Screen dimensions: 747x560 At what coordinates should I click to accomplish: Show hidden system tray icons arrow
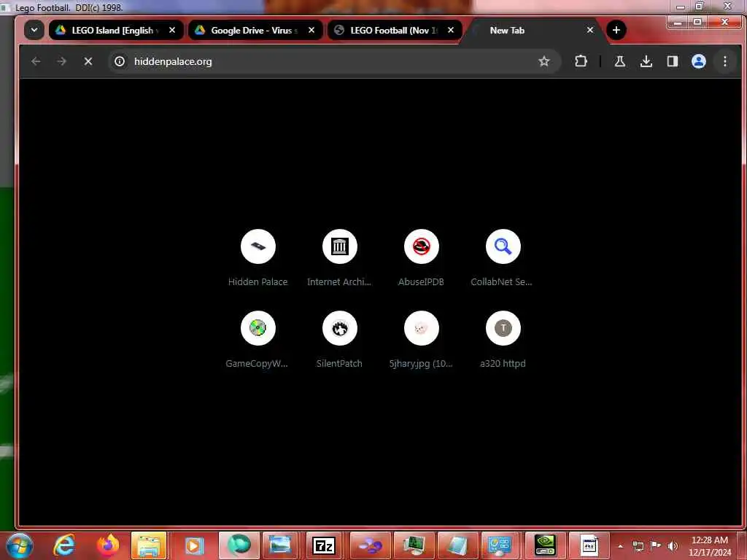click(620, 546)
